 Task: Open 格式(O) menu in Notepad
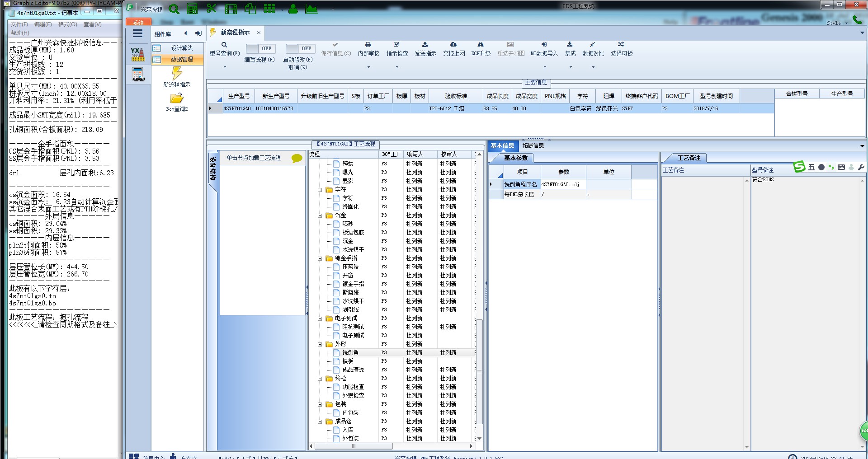point(68,24)
